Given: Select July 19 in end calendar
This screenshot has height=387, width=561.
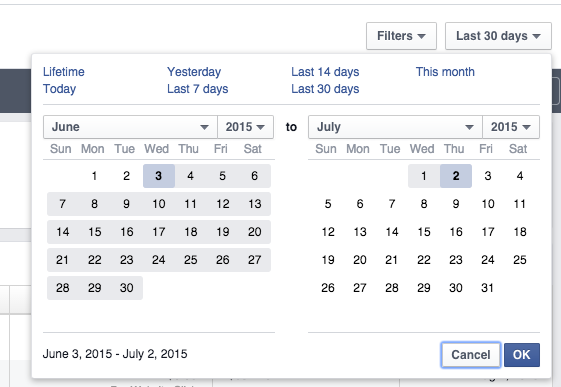Looking at the screenshot, I should click(328, 260).
